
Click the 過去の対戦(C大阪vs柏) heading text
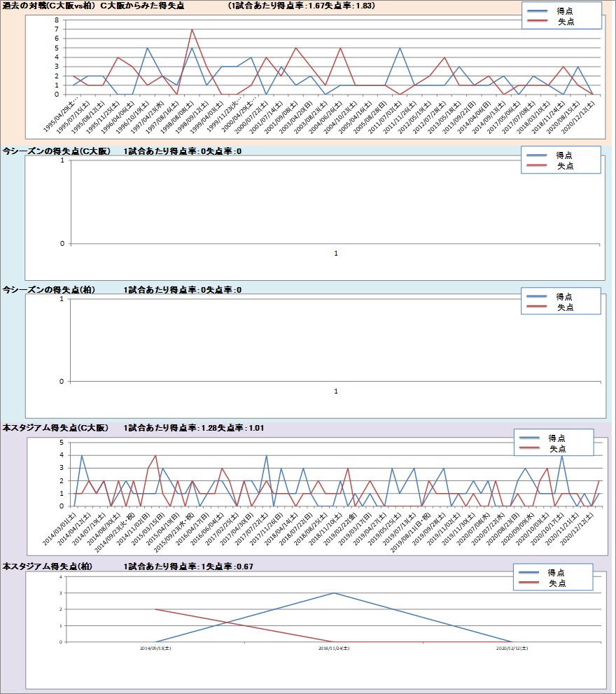tap(48, 6)
